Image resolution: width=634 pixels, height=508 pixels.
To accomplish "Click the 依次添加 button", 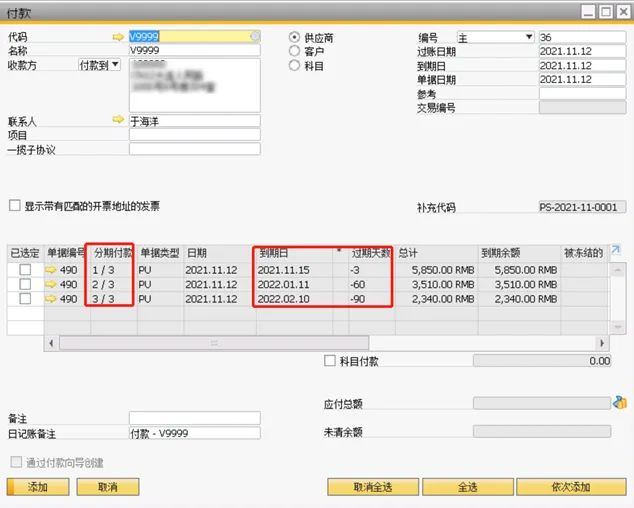I will [x=571, y=487].
